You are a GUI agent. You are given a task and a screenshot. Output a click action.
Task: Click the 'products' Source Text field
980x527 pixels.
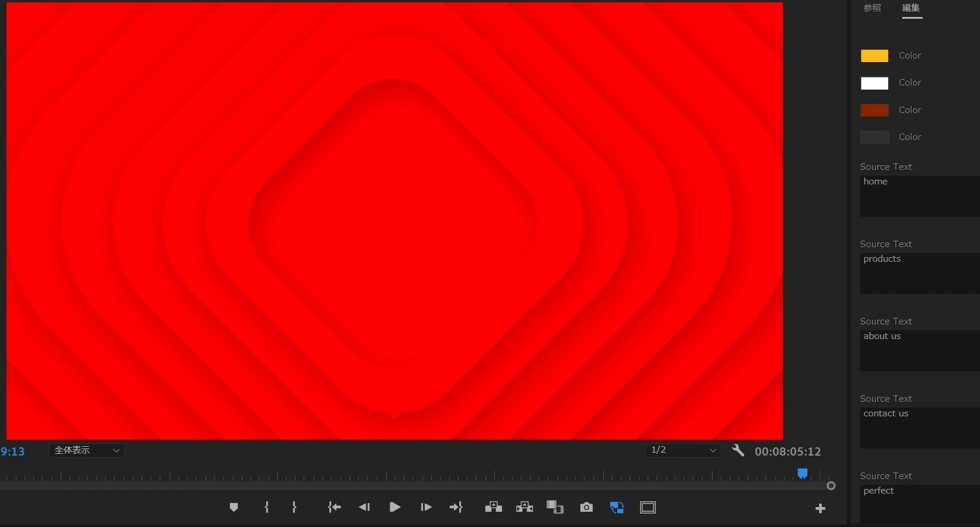920,273
